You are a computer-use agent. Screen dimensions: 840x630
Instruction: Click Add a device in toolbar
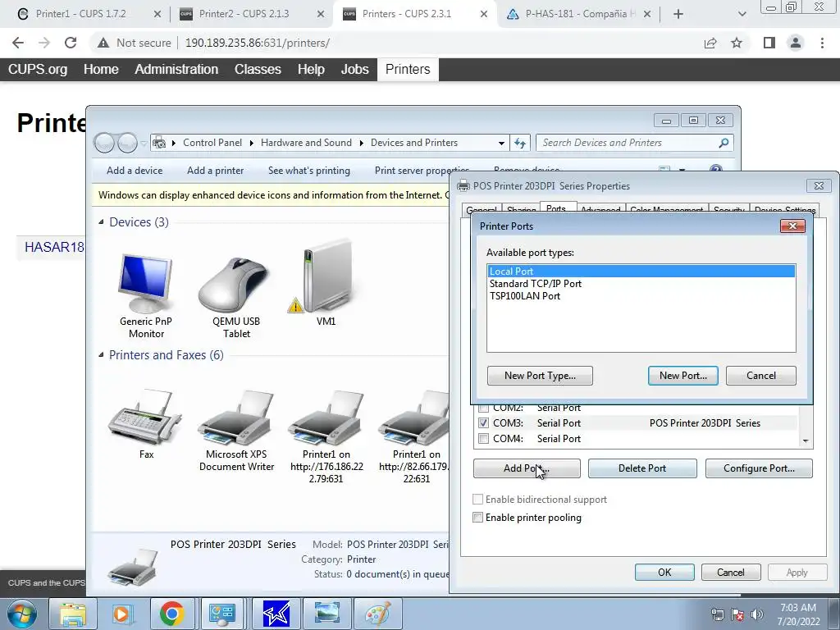point(135,171)
